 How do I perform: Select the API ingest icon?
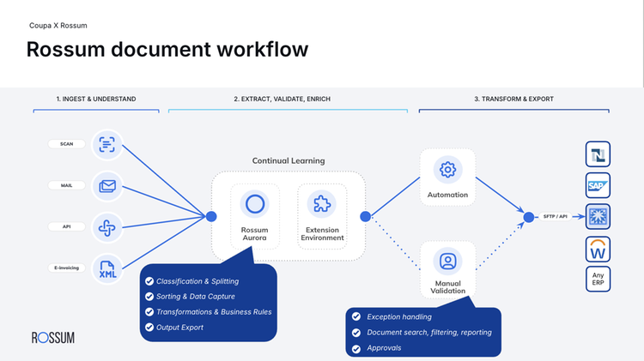(x=107, y=226)
